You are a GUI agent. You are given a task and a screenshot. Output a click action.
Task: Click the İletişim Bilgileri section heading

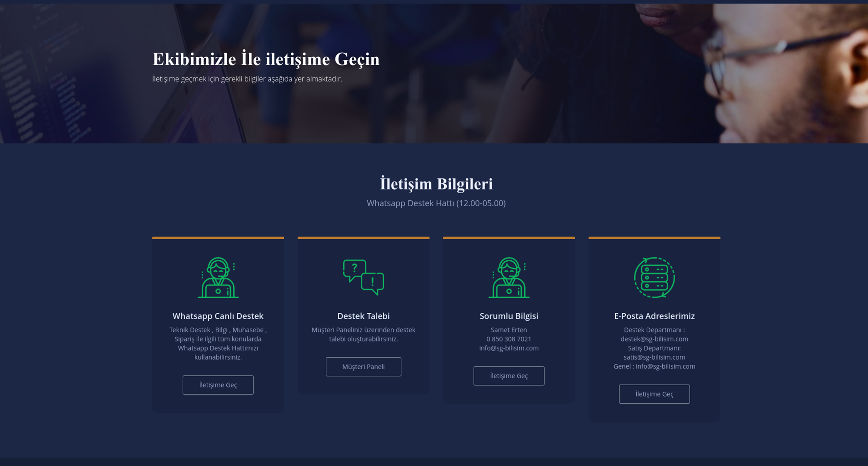coord(436,184)
